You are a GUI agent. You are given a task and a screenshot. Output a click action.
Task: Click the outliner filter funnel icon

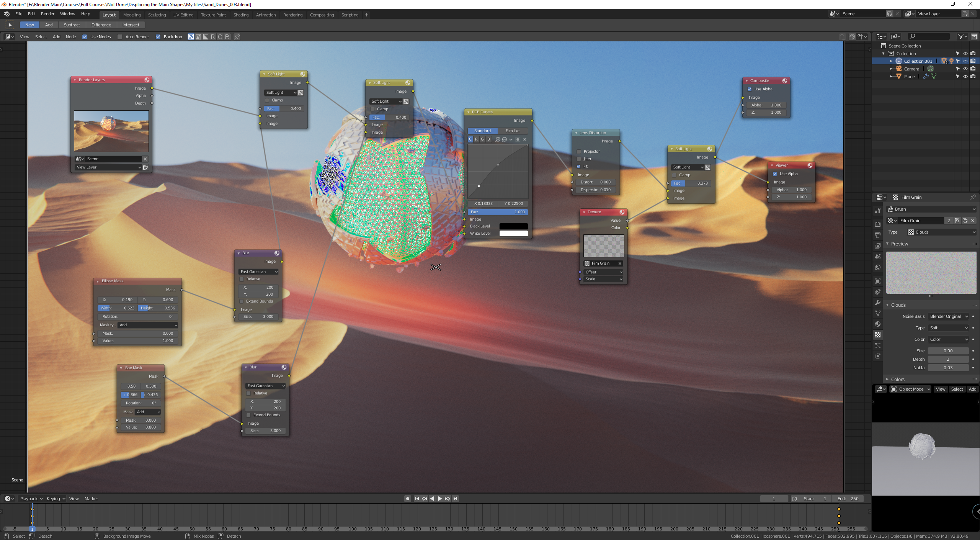coord(960,36)
